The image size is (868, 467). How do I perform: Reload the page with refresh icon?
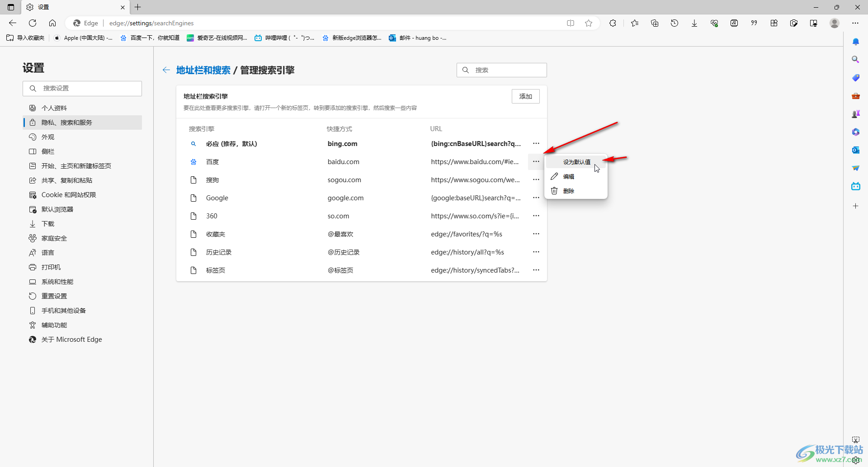pos(33,23)
